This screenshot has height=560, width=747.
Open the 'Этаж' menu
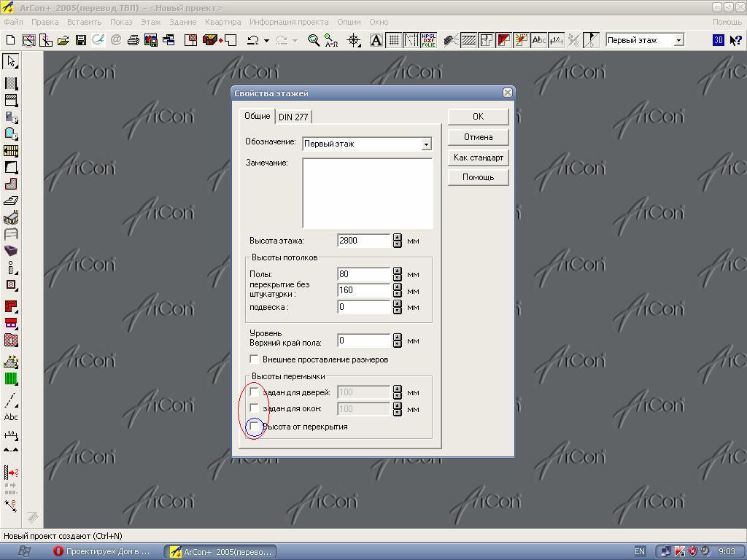150,22
